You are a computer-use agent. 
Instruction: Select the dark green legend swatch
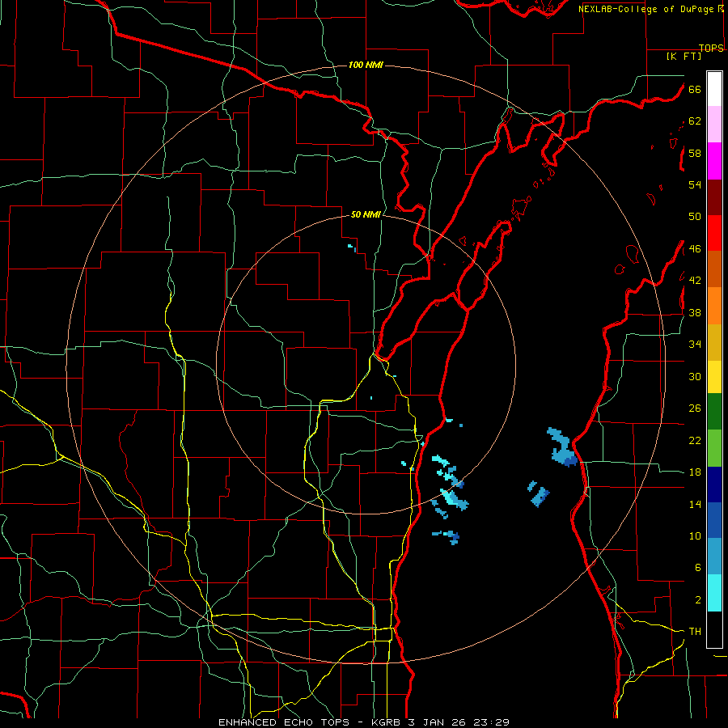click(x=714, y=412)
